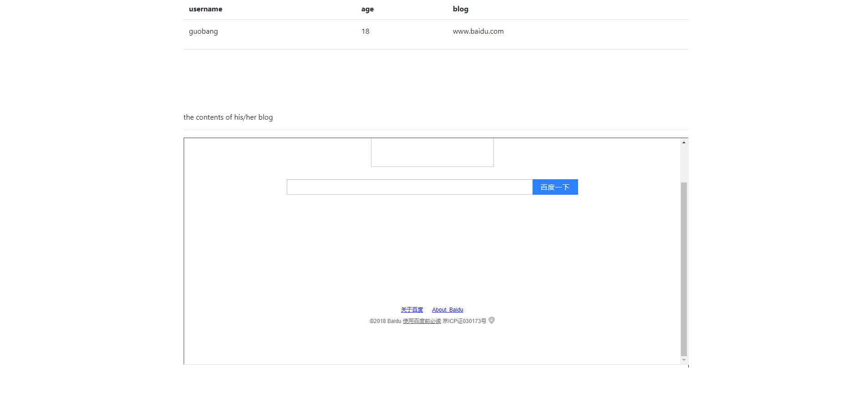Click the broken Baidu logo image placeholder

(x=432, y=152)
